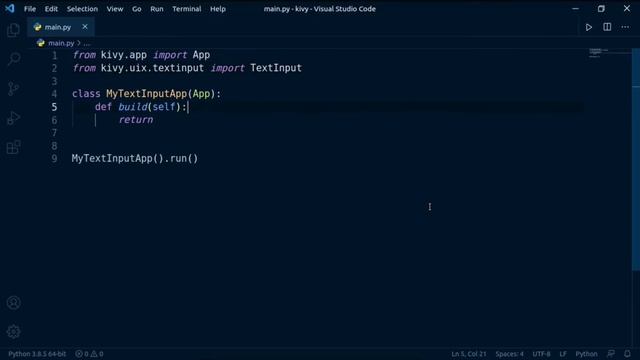Show errors and warnings count
640x360 pixels.
(x=89, y=354)
